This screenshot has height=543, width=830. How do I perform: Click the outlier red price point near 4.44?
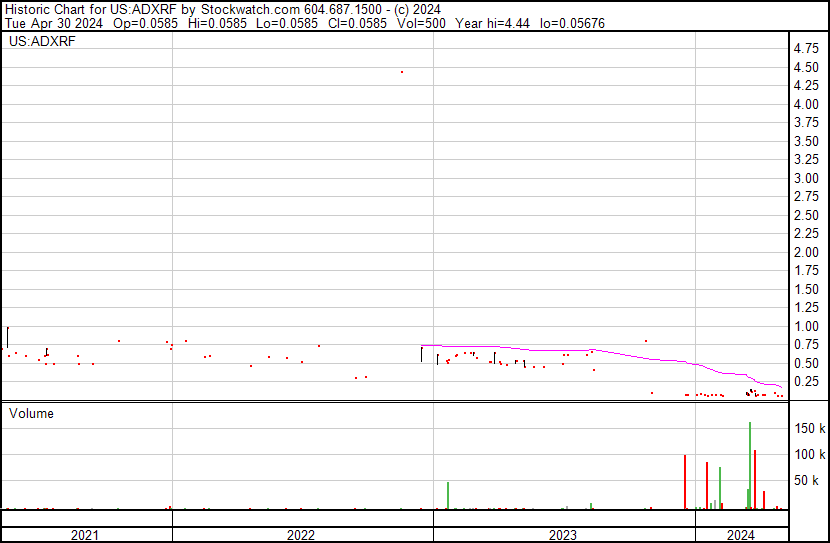coord(402,72)
